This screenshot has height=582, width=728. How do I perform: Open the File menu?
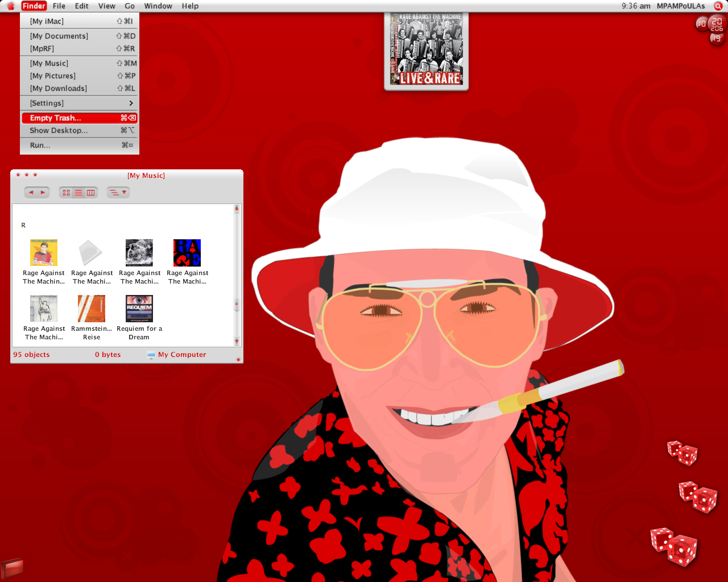coord(59,6)
